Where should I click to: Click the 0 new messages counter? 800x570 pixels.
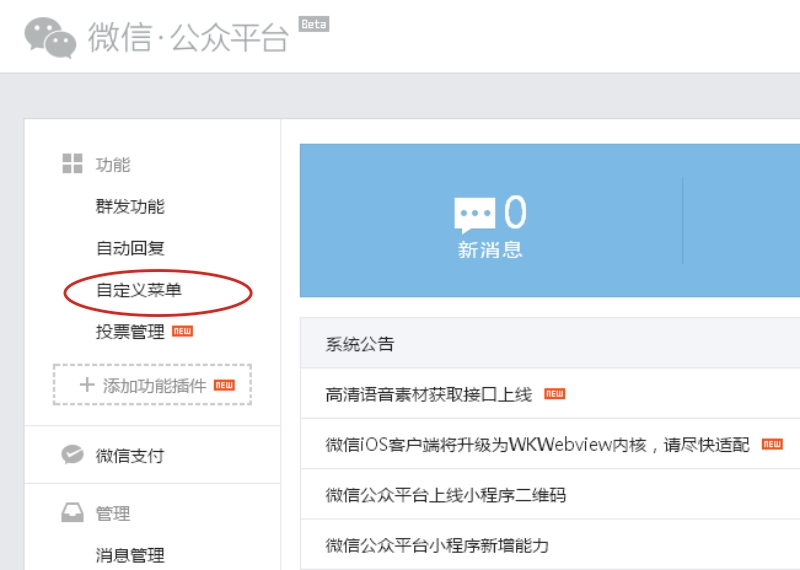[x=515, y=212]
